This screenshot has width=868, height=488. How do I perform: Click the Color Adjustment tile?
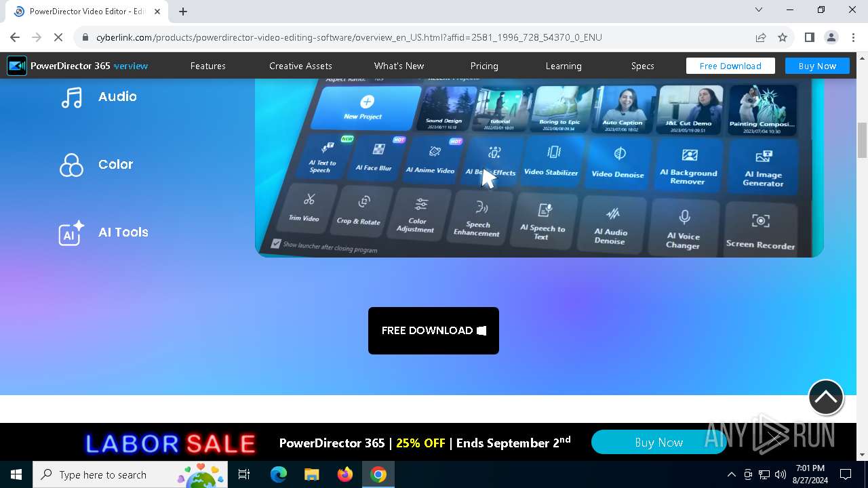417,213
